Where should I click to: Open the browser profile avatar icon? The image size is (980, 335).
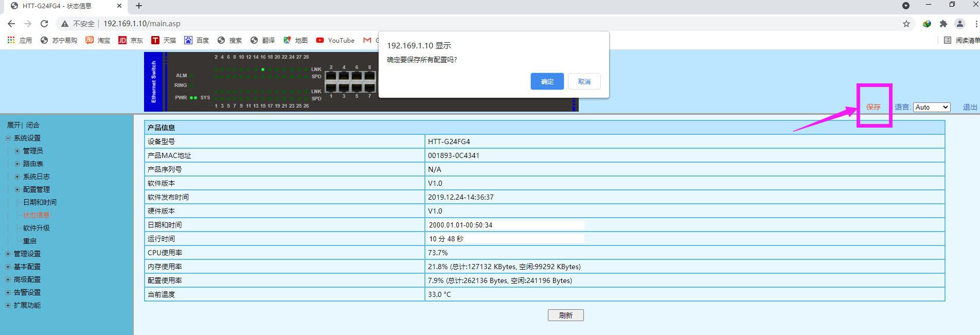click(959, 24)
